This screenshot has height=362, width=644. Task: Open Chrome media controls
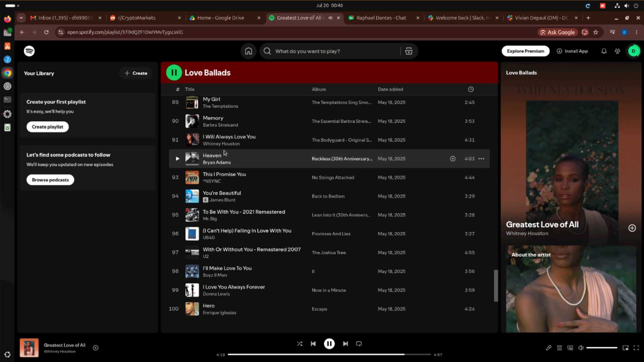pos(612,32)
